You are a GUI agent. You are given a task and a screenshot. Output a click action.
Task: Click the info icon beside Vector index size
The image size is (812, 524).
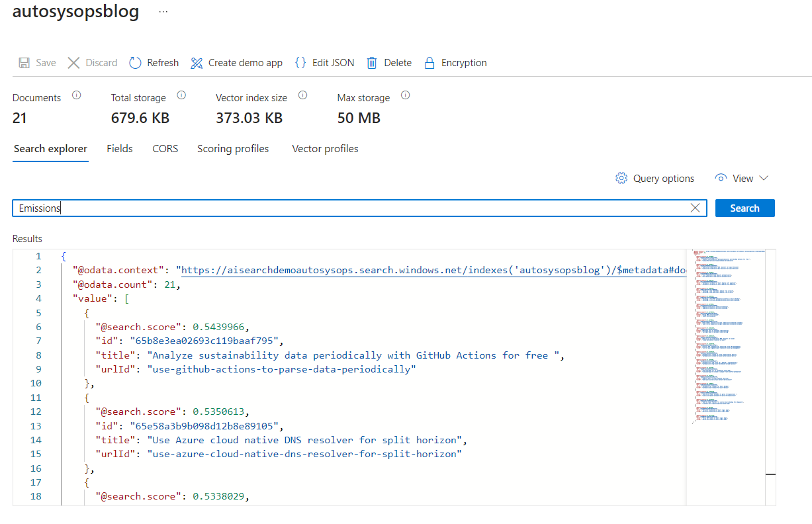click(303, 95)
